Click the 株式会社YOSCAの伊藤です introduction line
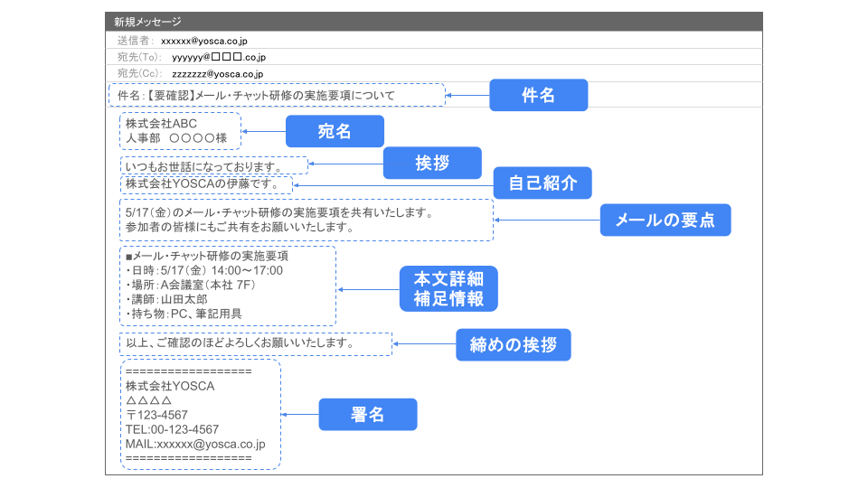The image size is (868, 488). tap(207, 184)
